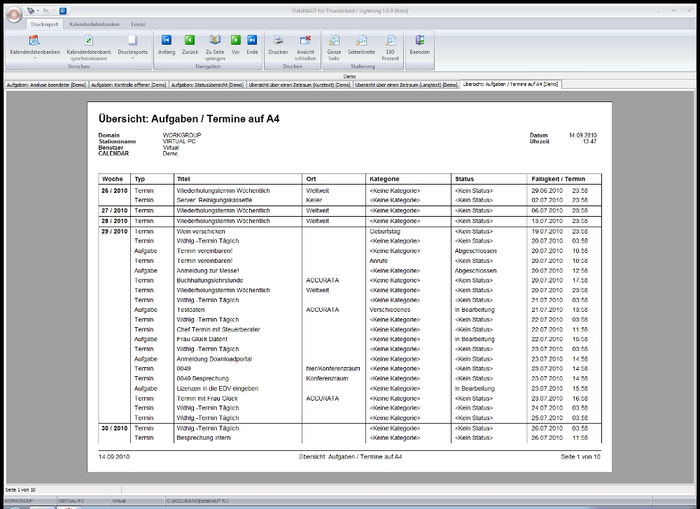The height and width of the screenshot is (509, 700).
Task: Click entry Server: Reinigungskassette
Action: (214, 200)
